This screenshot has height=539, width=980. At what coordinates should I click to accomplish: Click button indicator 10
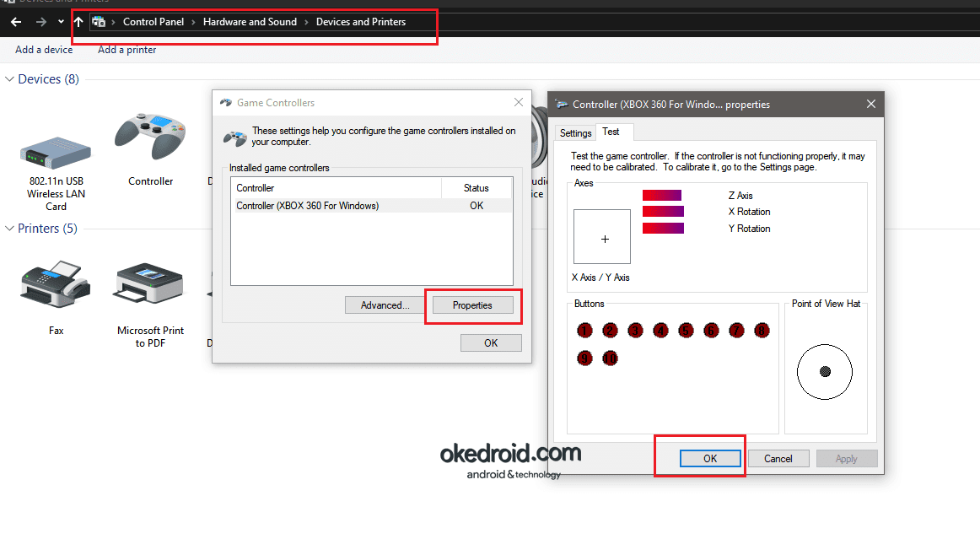tap(610, 358)
